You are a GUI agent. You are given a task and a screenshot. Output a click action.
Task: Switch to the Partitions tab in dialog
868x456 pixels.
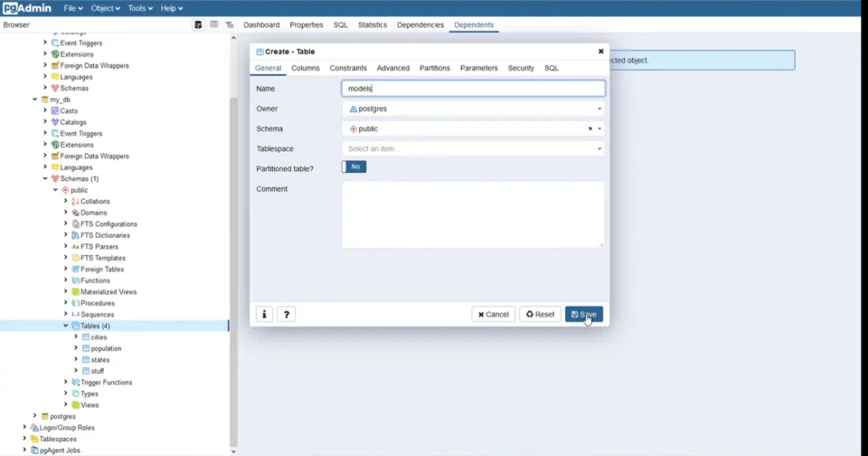coord(435,68)
